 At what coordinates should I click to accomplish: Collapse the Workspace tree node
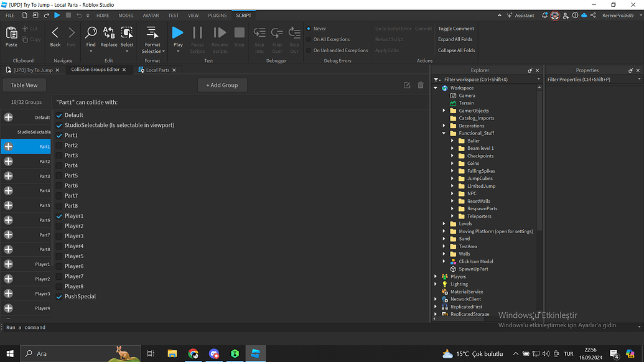pos(436,88)
